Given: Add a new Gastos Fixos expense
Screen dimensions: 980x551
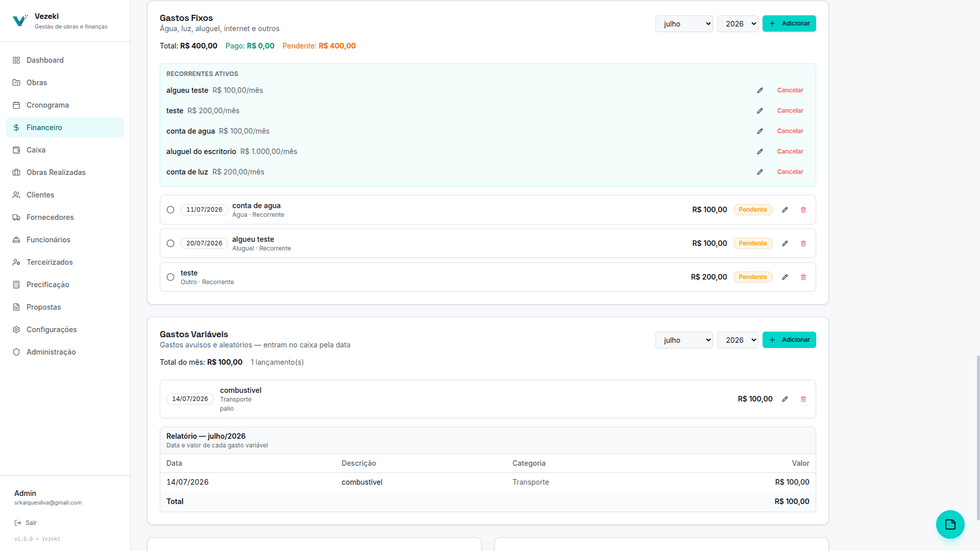Looking at the screenshot, I should (789, 23).
